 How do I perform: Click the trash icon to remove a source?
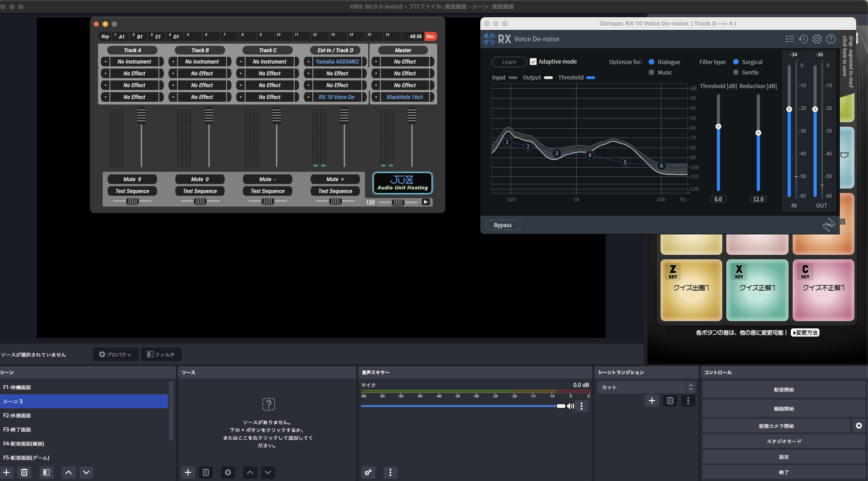pyautogui.click(x=206, y=472)
